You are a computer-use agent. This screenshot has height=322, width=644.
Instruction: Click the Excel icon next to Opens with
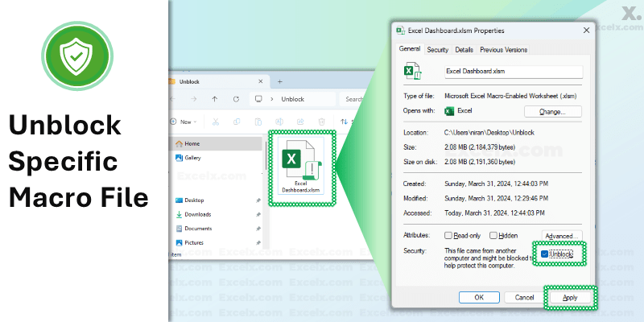pyautogui.click(x=450, y=111)
